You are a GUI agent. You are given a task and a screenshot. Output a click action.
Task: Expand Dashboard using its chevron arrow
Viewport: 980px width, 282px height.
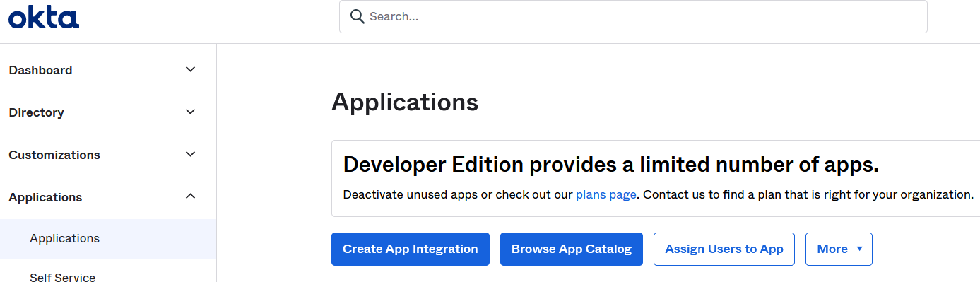coord(190,69)
